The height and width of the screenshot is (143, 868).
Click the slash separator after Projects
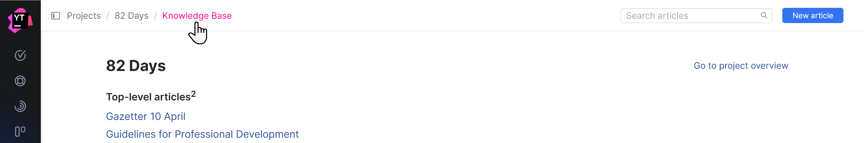coord(108,16)
